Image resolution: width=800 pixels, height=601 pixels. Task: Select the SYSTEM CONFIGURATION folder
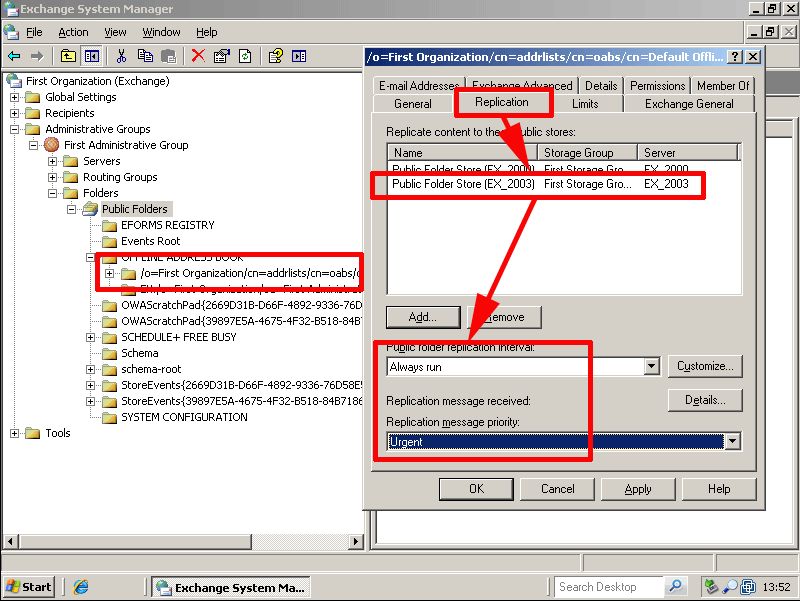(x=184, y=417)
